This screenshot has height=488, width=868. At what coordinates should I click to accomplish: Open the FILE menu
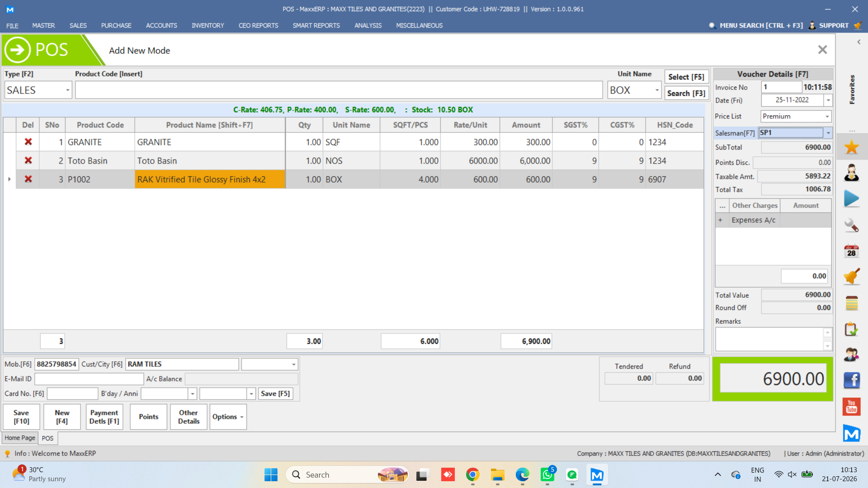click(x=12, y=26)
